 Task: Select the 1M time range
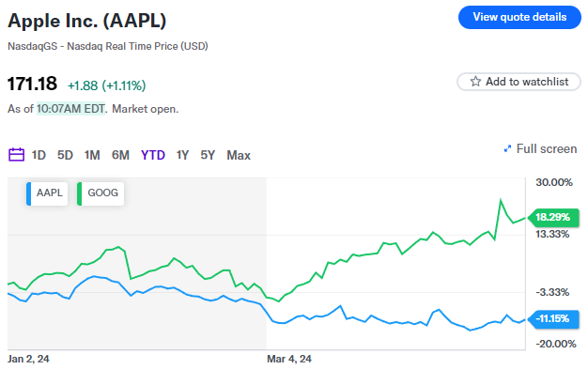(92, 155)
